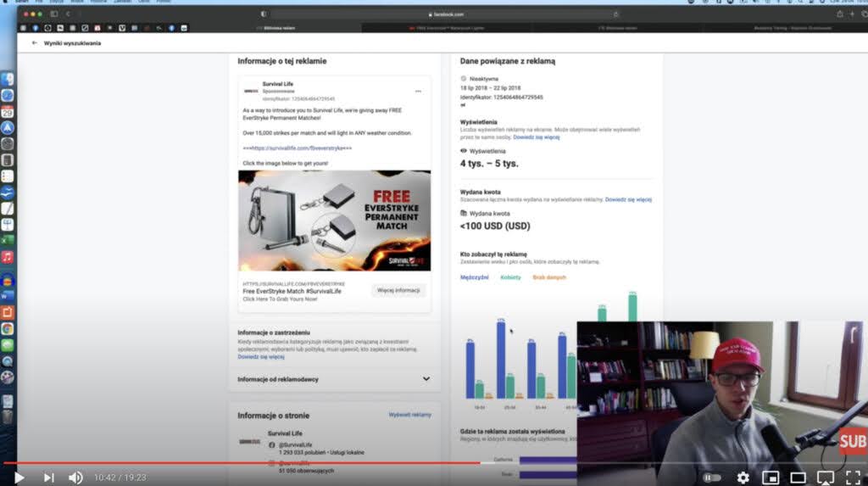Switch to the FREE EverStryke tab

tap(447, 28)
